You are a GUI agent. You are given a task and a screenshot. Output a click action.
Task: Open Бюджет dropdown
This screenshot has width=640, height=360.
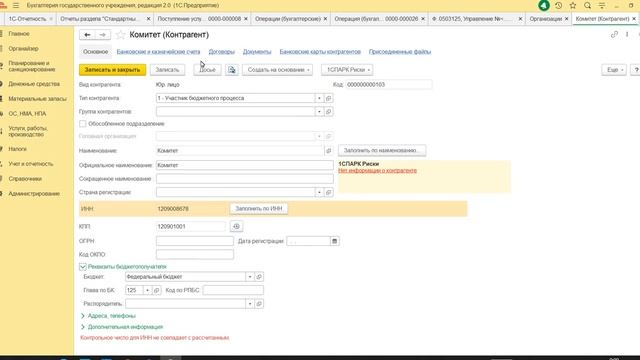250,277
